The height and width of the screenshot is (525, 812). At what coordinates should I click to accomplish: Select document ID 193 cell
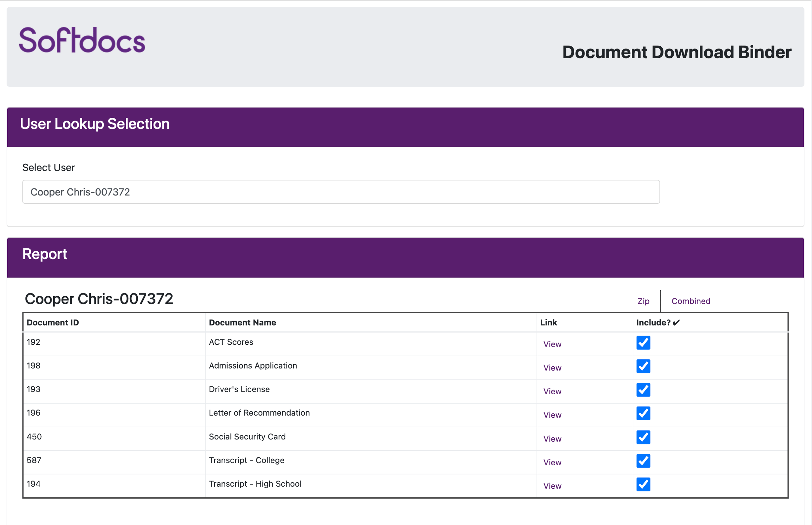click(114, 391)
